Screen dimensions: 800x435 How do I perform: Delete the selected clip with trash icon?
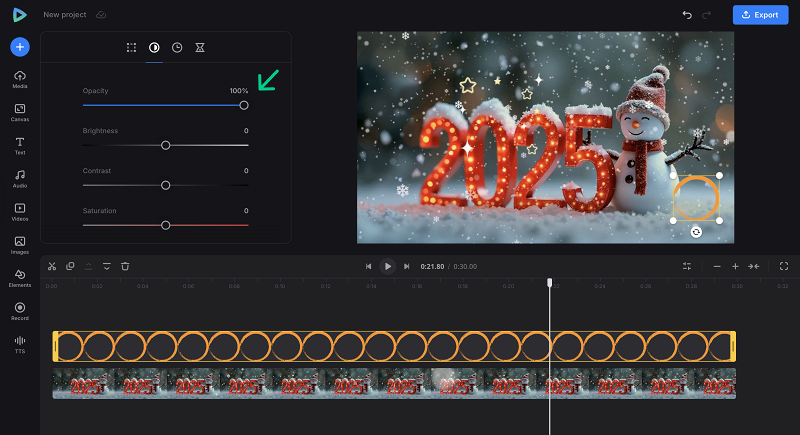tap(125, 266)
